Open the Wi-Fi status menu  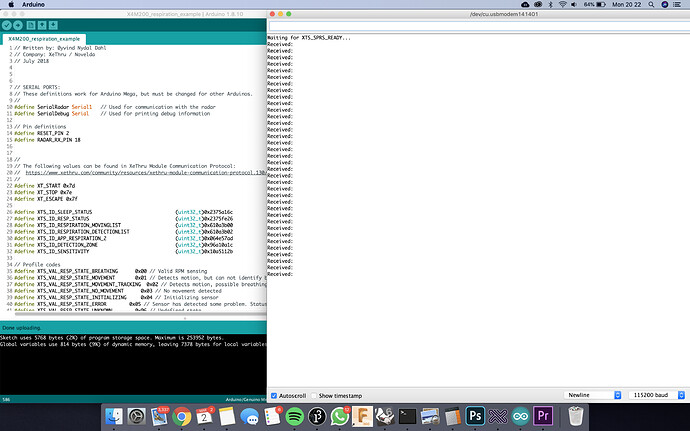click(x=562, y=4)
